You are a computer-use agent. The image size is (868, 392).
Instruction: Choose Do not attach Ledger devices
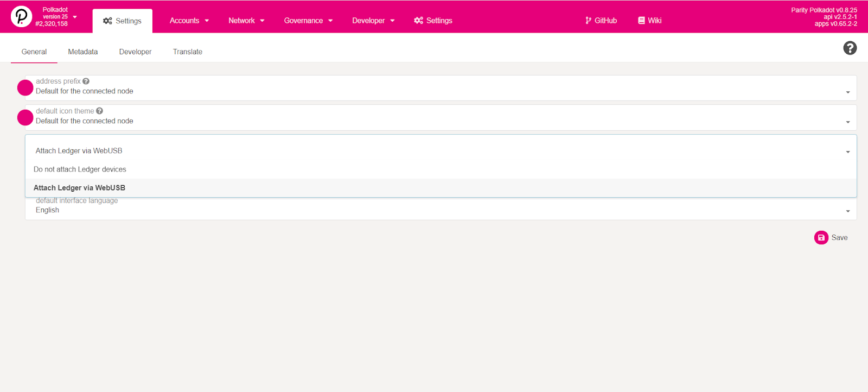(x=441, y=169)
